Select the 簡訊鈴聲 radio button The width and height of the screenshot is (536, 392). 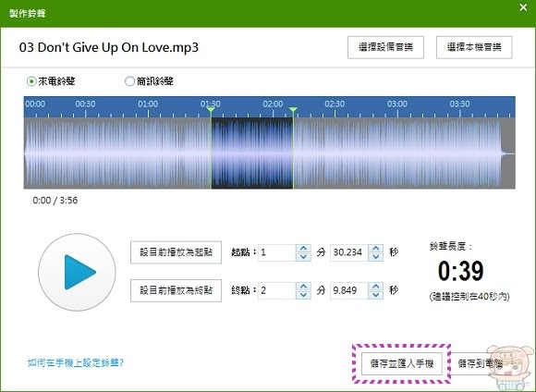pos(129,81)
